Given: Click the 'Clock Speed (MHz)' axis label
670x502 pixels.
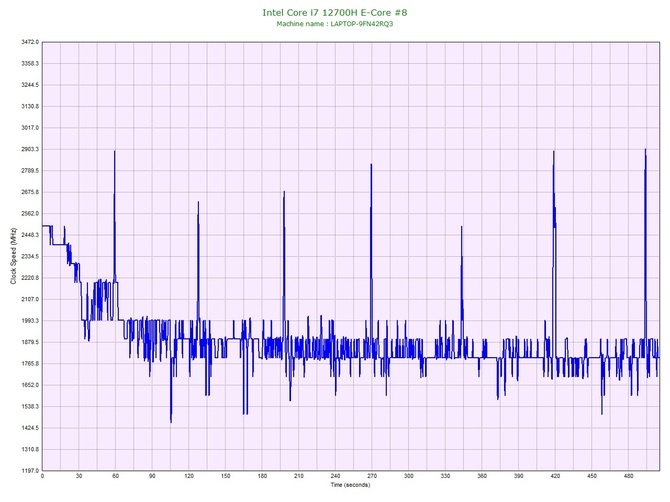Looking at the screenshot, I should (13, 256).
